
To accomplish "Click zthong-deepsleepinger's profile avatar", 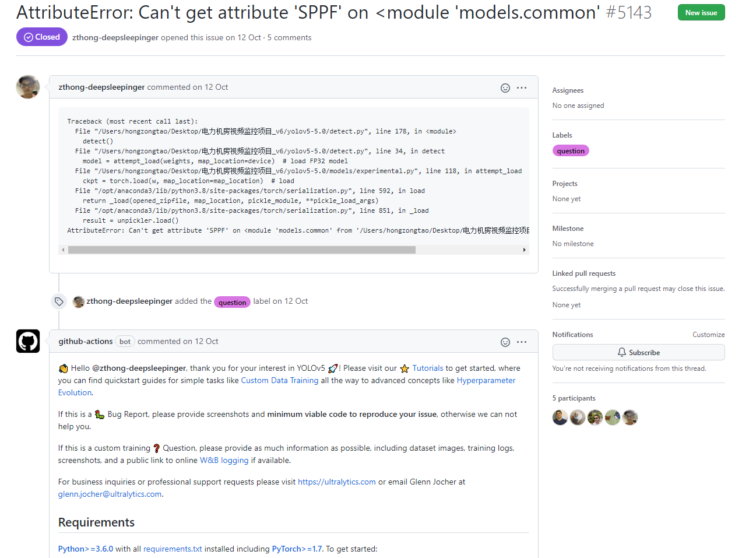I will [x=27, y=87].
